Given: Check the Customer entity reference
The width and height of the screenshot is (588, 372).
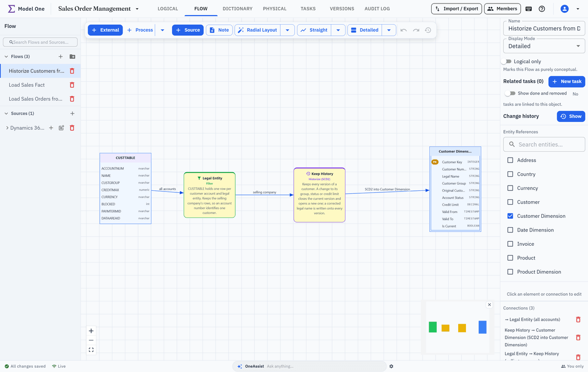Looking at the screenshot, I should (x=510, y=202).
